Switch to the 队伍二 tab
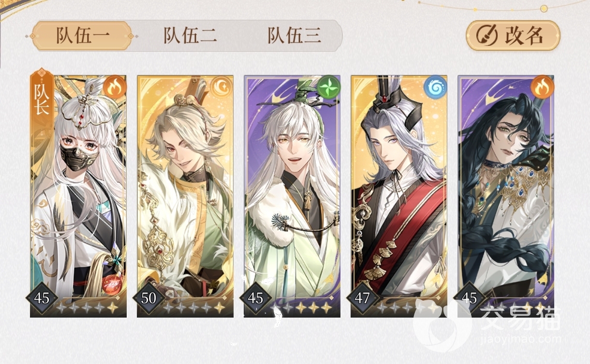This screenshot has width=590, height=364. [x=190, y=36]
